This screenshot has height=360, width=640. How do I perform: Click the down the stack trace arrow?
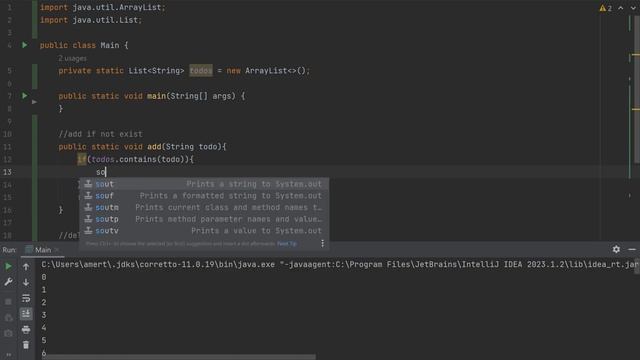point(26,282)
